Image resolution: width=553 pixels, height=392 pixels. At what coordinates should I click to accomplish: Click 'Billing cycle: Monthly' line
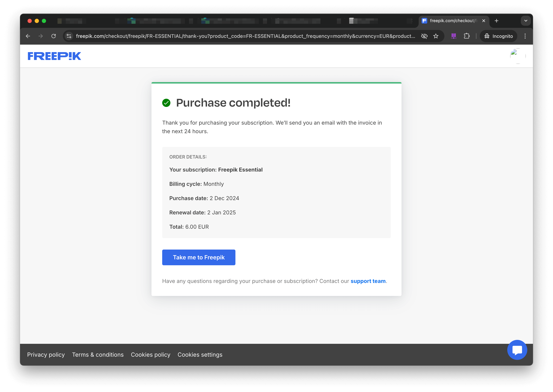point(196,184)
